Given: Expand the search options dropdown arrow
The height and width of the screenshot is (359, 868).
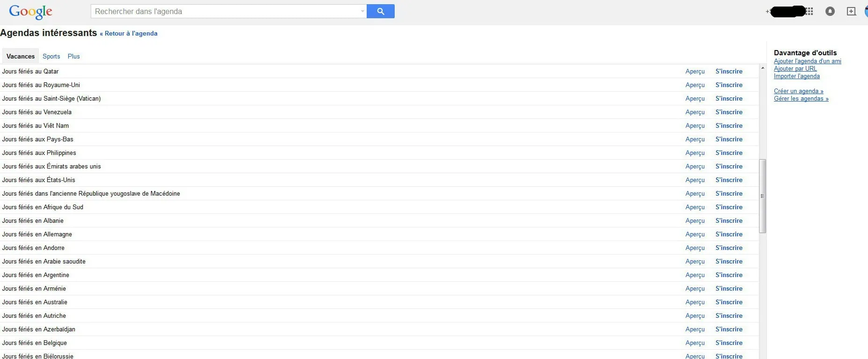Looking at the screenshot, I should tap(362, 11).
